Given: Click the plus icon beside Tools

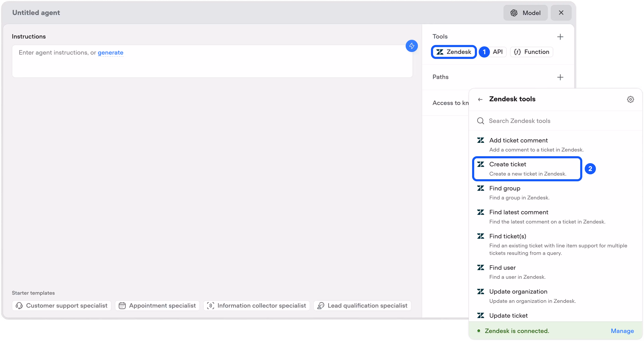Looking at the screenshot, I should click(x=560, y=37).
